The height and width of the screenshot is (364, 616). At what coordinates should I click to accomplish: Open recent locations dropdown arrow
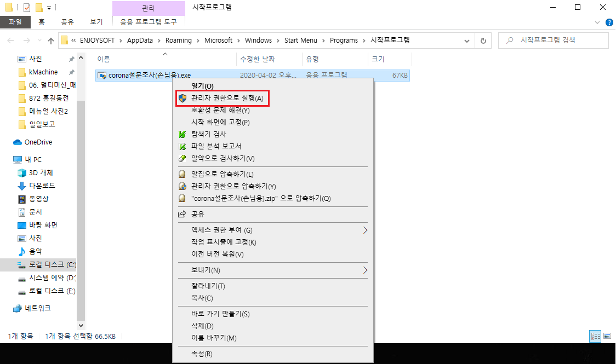tap(39, 41)
